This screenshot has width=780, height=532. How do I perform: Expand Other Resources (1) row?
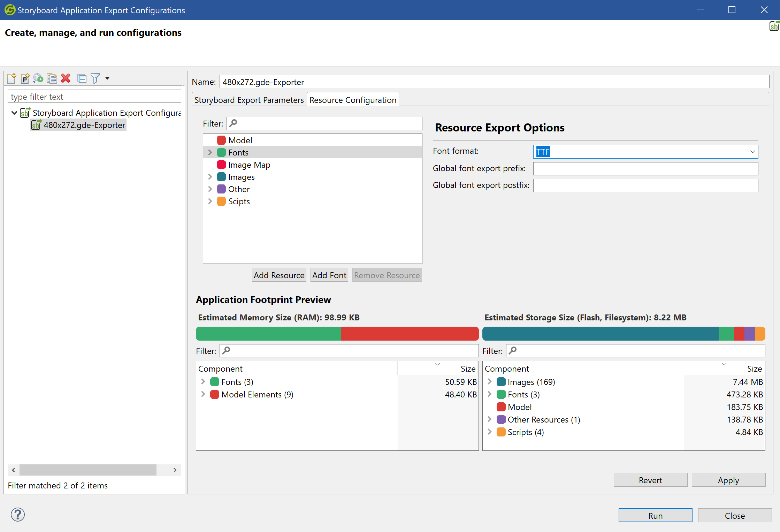490,419
